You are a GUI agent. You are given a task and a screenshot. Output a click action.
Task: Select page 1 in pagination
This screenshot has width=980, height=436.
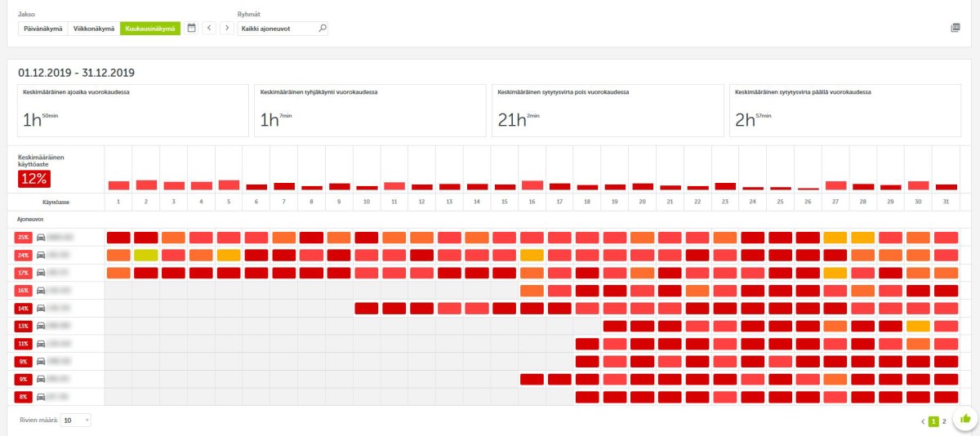(x=933, y=421)
